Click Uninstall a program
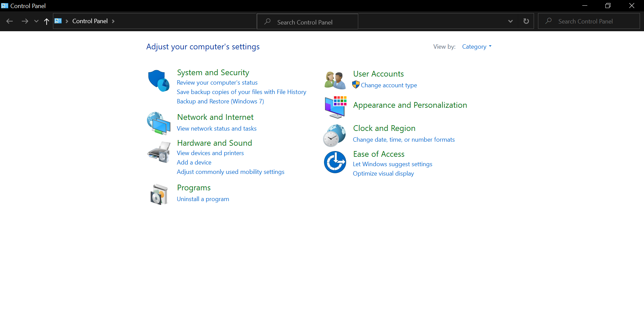644x331 pixels. 203,199
